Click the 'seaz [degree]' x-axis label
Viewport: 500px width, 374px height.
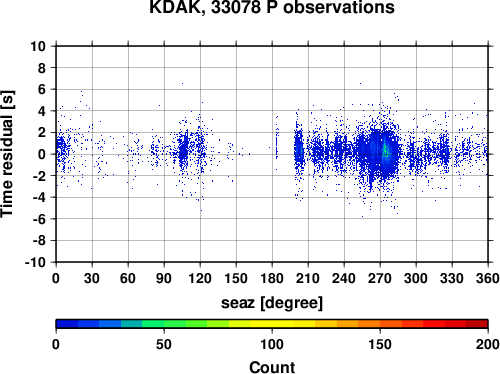[272, 303]
